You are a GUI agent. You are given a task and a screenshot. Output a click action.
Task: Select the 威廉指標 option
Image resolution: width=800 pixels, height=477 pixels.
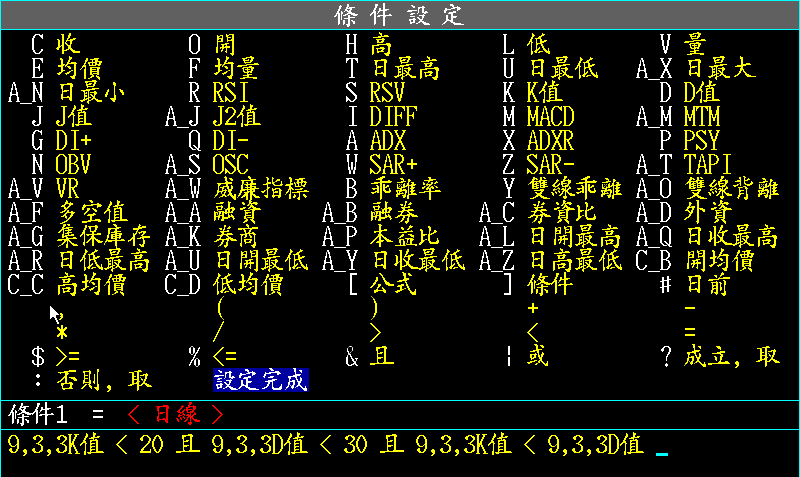point(261,188)
